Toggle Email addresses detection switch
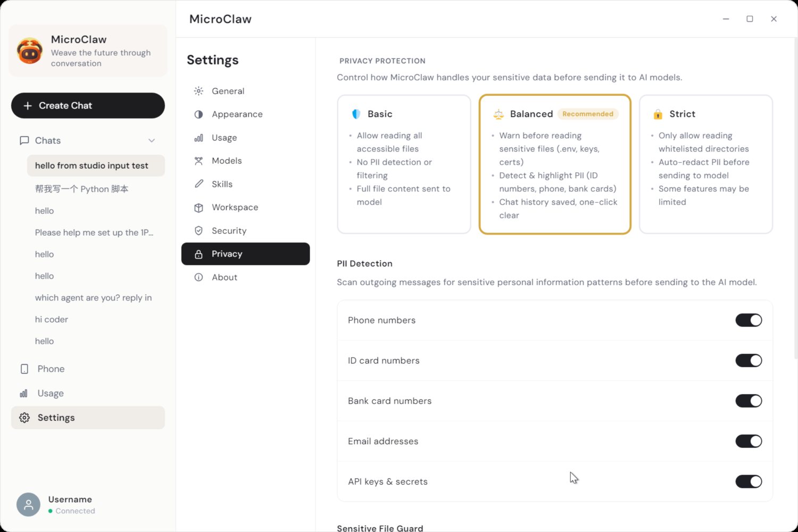This screenshot has height=532, width=798. point(749,441)
